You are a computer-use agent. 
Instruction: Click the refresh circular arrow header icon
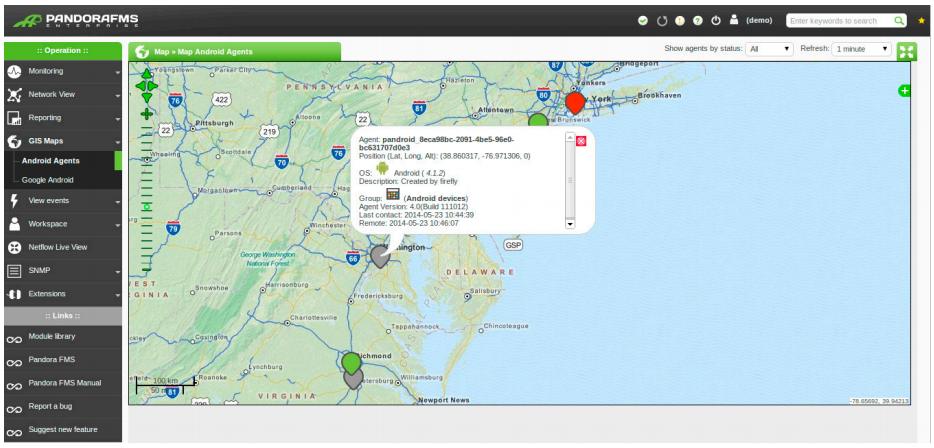662,21
